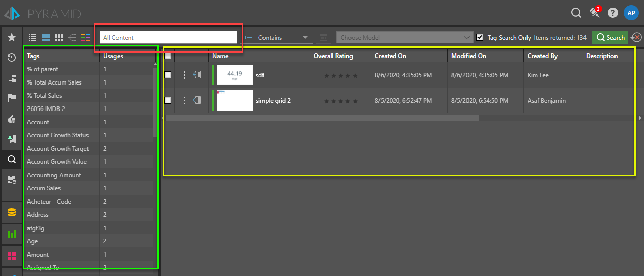The height and width of the screenshot is (276, 644).
Task: Switch to thumbnail grid view icon
Action: point(59,37)
